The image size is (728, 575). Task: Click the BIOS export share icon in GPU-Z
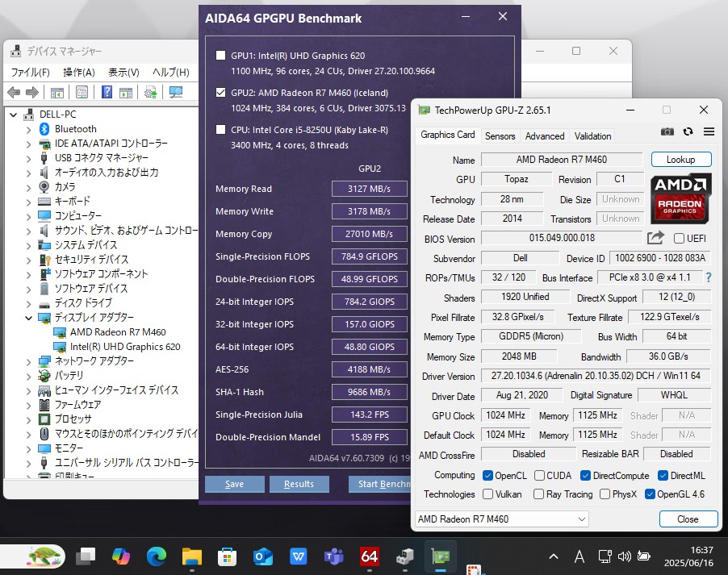tap(655, 238)
